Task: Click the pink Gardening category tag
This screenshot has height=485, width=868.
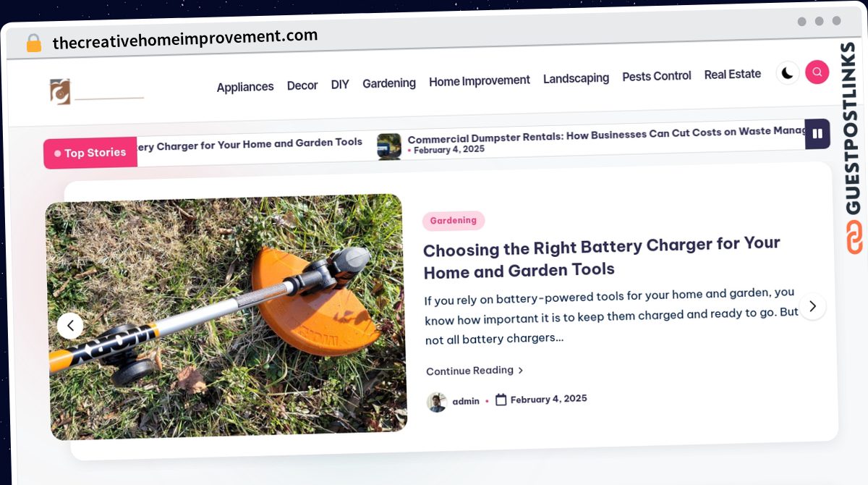Action: coord(454,221)
